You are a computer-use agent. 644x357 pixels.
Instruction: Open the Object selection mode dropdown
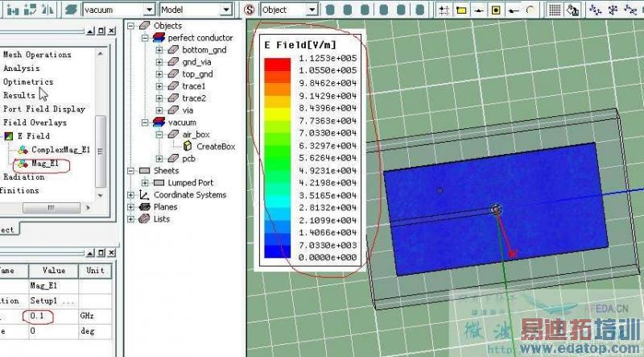312,10
